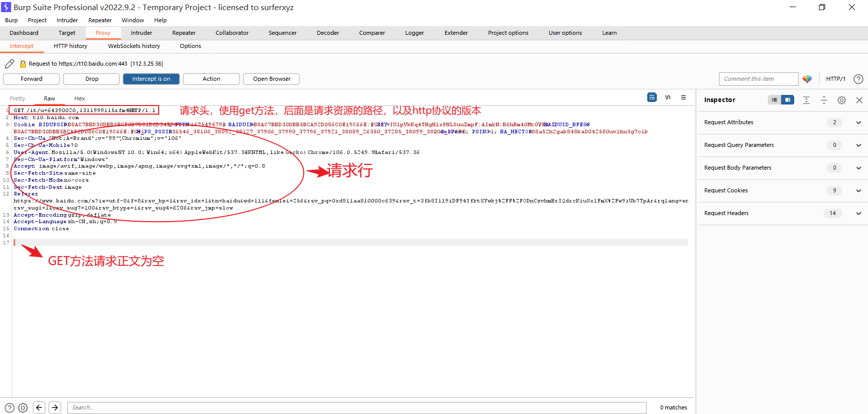Go to previous search match arrow

pos(39,407)
